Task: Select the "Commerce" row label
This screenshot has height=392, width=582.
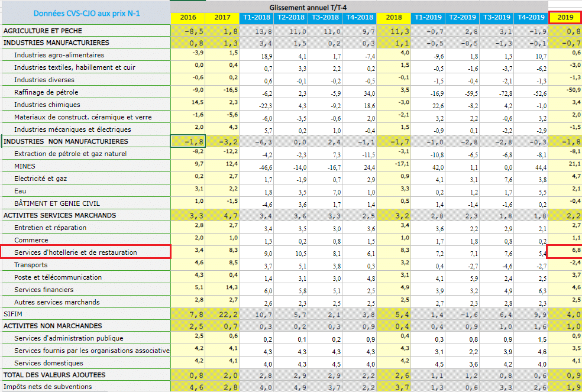Action: tap(31, 240)
